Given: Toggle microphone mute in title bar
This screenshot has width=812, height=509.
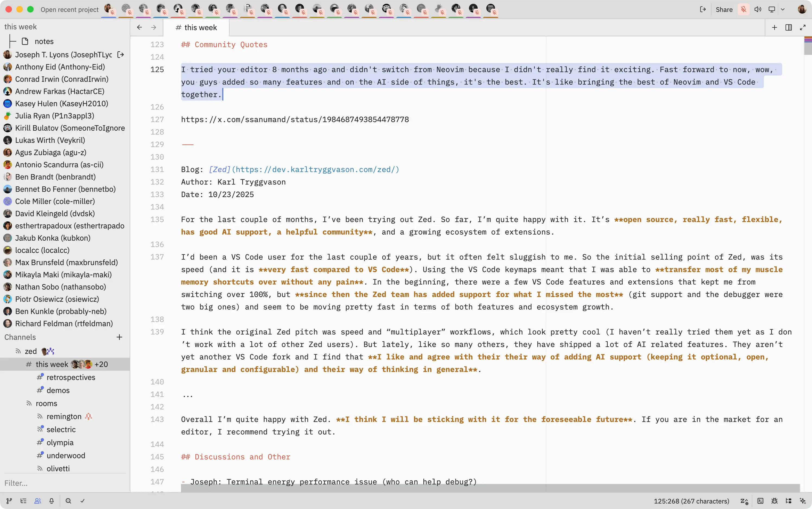Looking at the screenshot, I should tap(744, 10).
